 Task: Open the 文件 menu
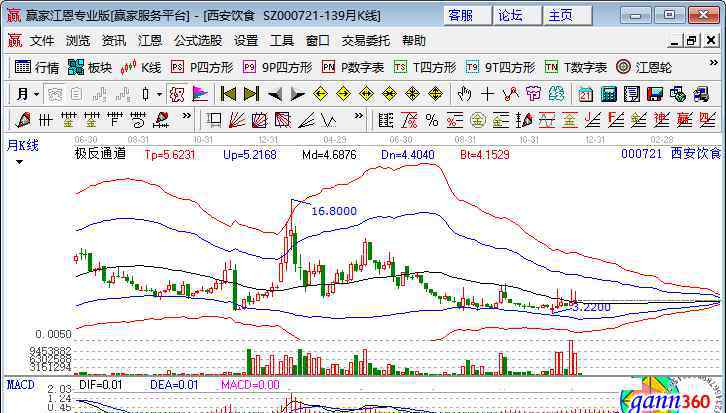click(42, 41)
